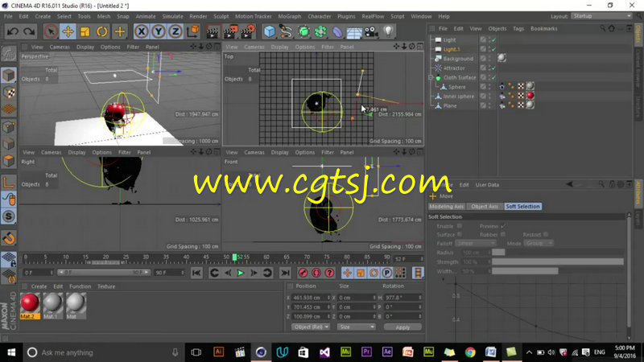644x362 pixels.
Task: Collapse the Cloth Surface hierarchy
Action: click(x=431, y=77)
